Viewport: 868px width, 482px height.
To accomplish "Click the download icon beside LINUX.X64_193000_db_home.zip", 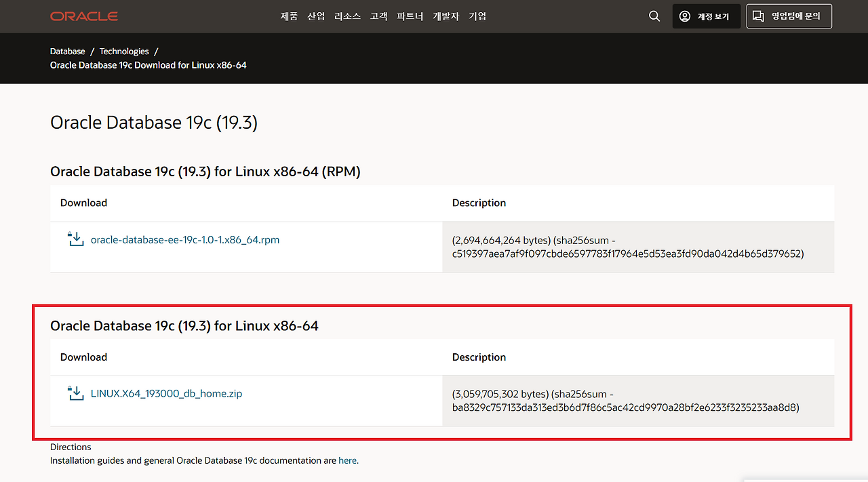I will coord(75,393).
